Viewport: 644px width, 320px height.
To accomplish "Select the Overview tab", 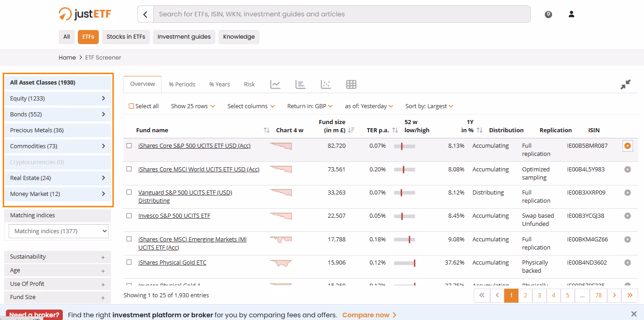I will point(142,84).
